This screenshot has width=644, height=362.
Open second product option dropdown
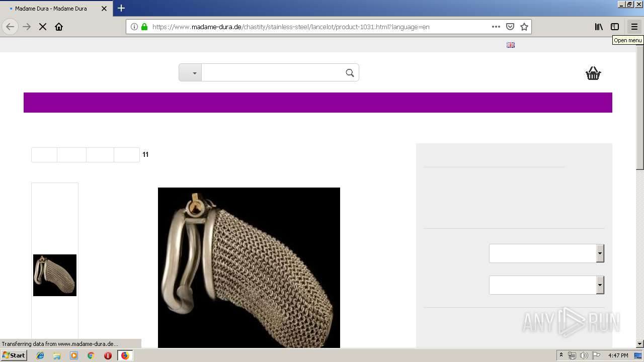(x=546, y=285)
